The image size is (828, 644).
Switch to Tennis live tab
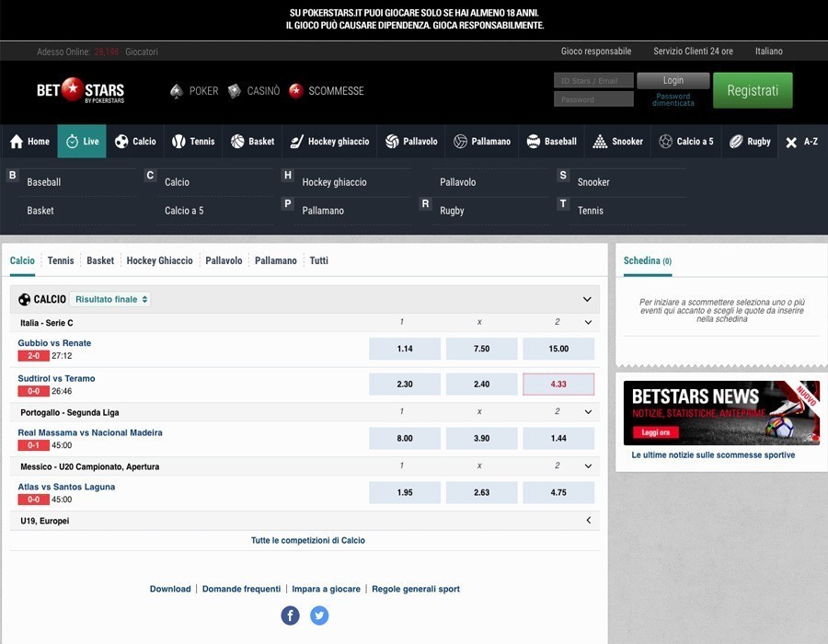pos(61,260)
